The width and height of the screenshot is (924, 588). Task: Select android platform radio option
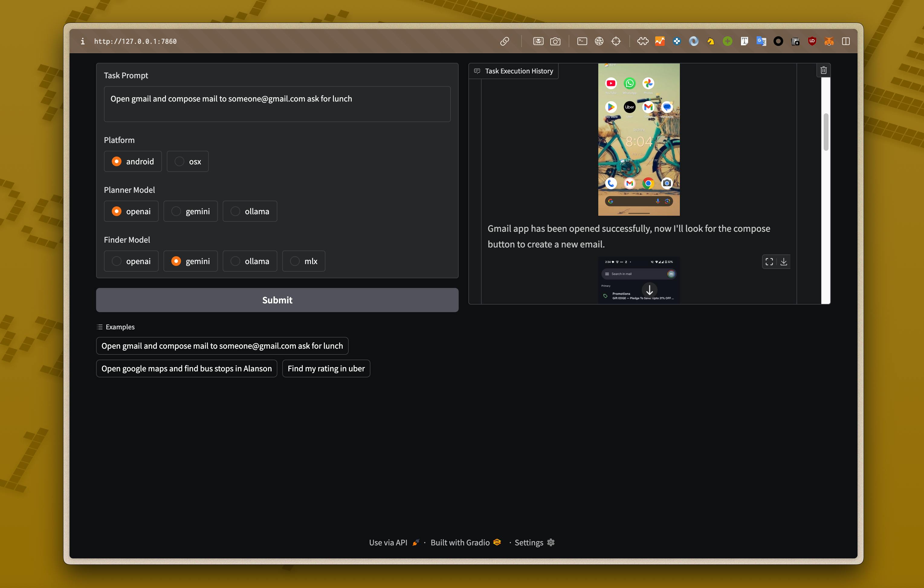point(132,161)
